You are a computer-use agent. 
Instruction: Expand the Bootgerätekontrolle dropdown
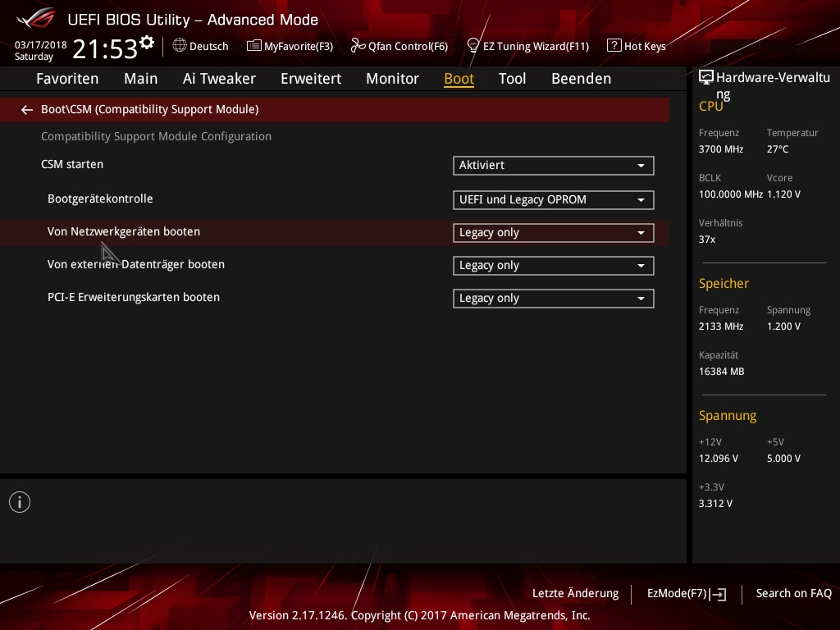pyautogui.click(x=553, y=200)
